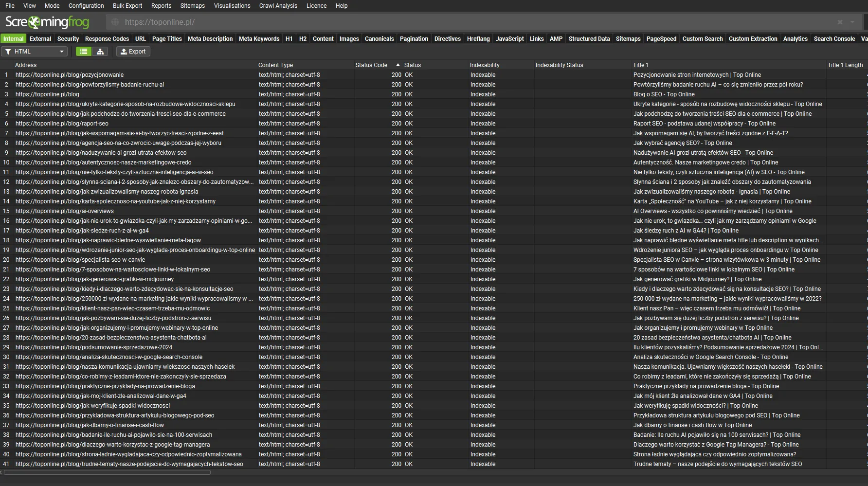Open the Bulk Export menu
This screenshot has width=868, height=486.
coord(127,6)
